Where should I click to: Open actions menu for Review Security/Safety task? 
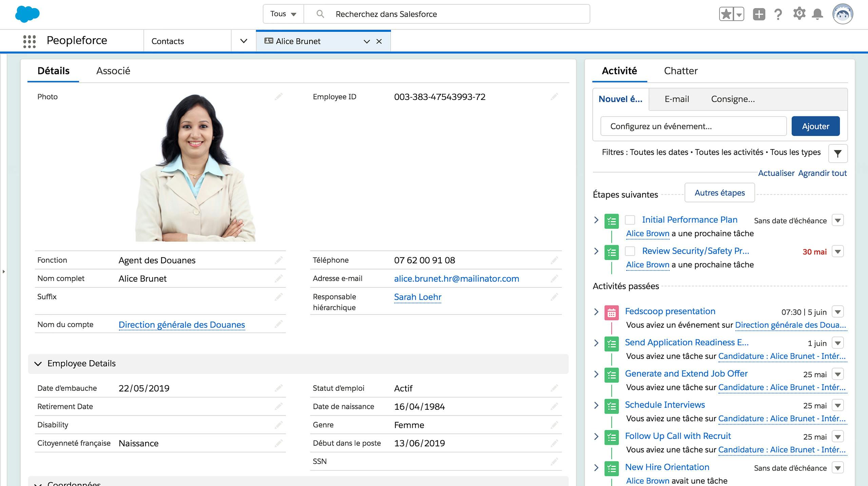pyautogui.click(x=838, y=251)
